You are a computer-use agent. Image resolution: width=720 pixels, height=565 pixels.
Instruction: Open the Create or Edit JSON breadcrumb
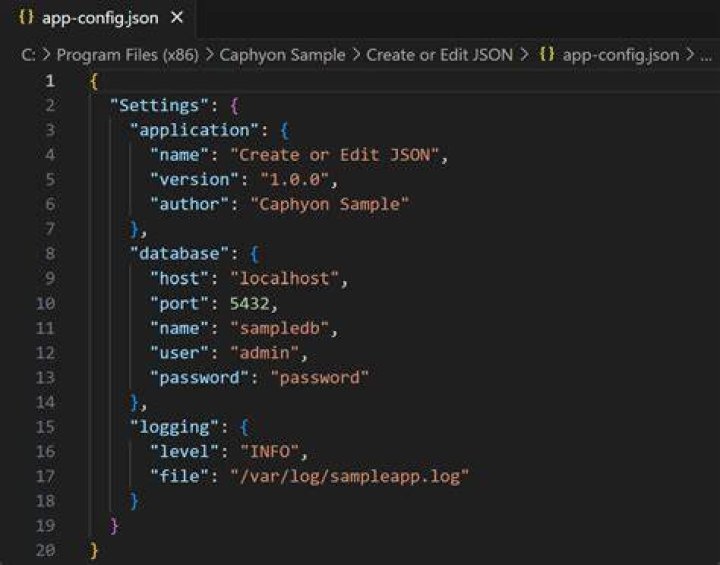click(x=439, y=55)
